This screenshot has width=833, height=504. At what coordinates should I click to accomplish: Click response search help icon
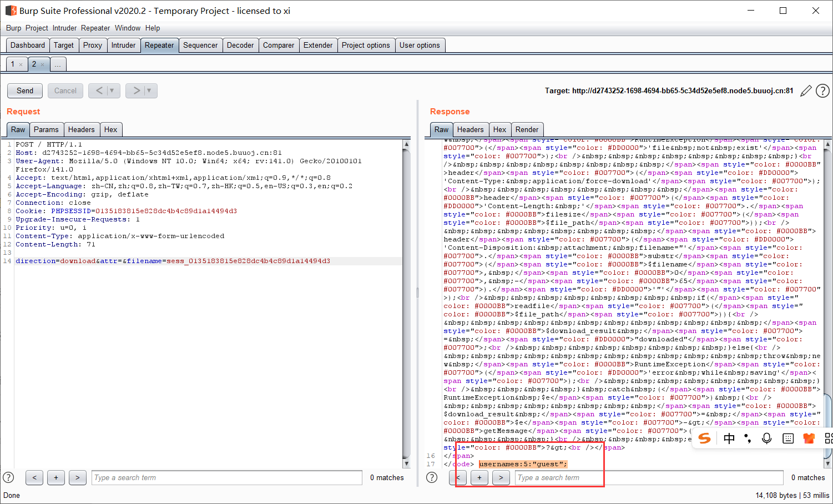[432, 477]
